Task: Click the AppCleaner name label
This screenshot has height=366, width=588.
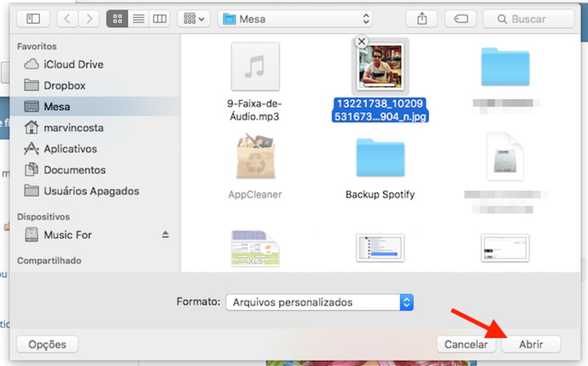Action: click(x=255, y=194)
